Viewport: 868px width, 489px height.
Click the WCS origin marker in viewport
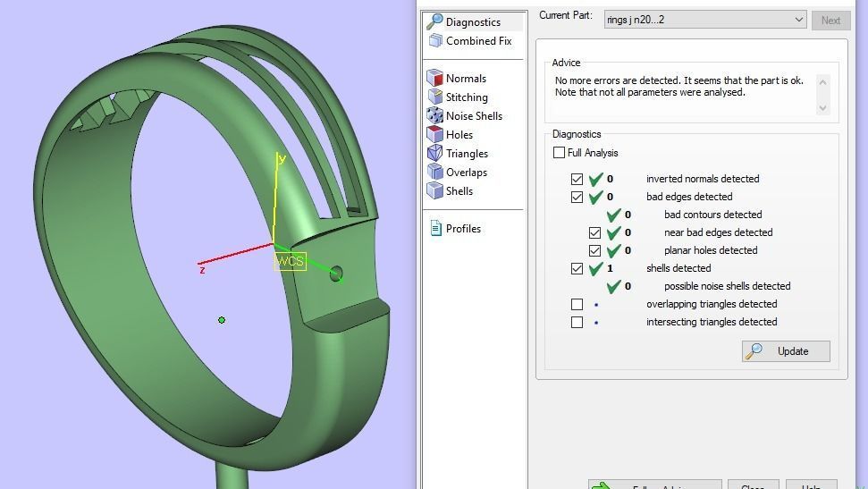pos(290,261)
